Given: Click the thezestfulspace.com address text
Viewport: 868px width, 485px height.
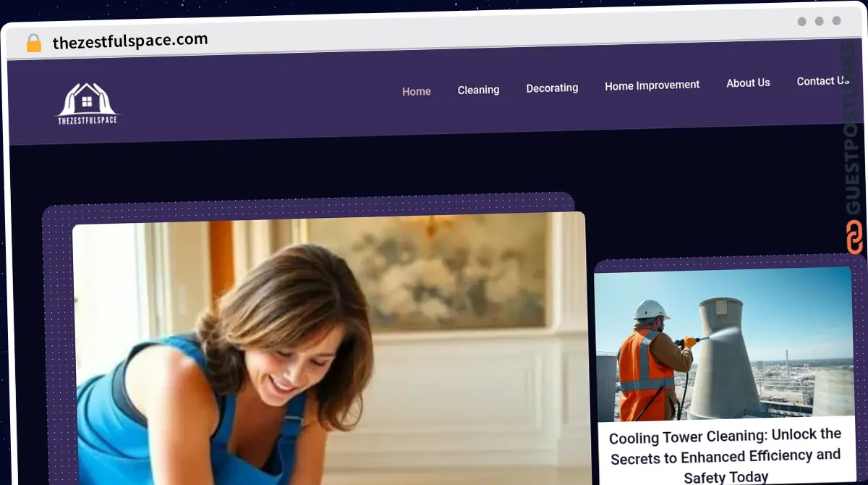Looking at the screenshot, I should tap(130, 41).
